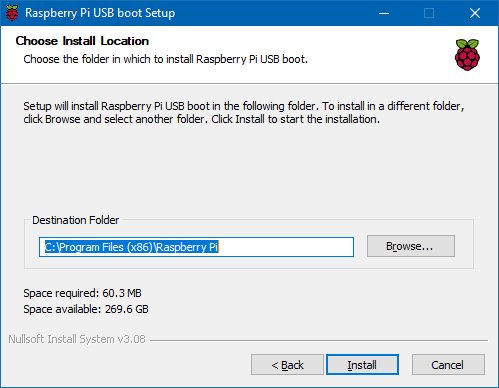The width and height of the screenshot is (499, 388).
Task: Minimize the Raspberry Pi USB boot Setup window
Action: tap(384, 13)
